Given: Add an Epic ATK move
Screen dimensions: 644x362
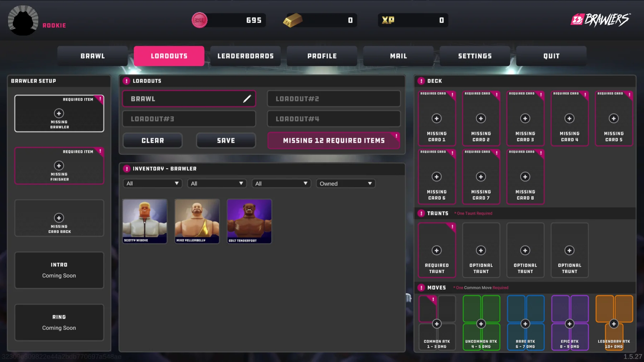Looking at the screenshot, I should [x=570, y=324].
